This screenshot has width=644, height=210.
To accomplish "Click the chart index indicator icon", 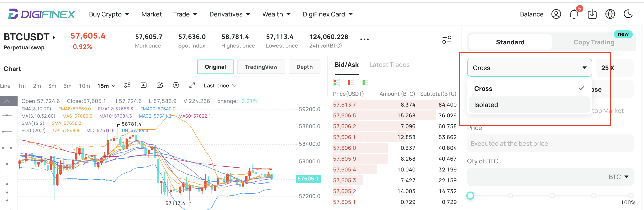I will [x=144, y=85].
